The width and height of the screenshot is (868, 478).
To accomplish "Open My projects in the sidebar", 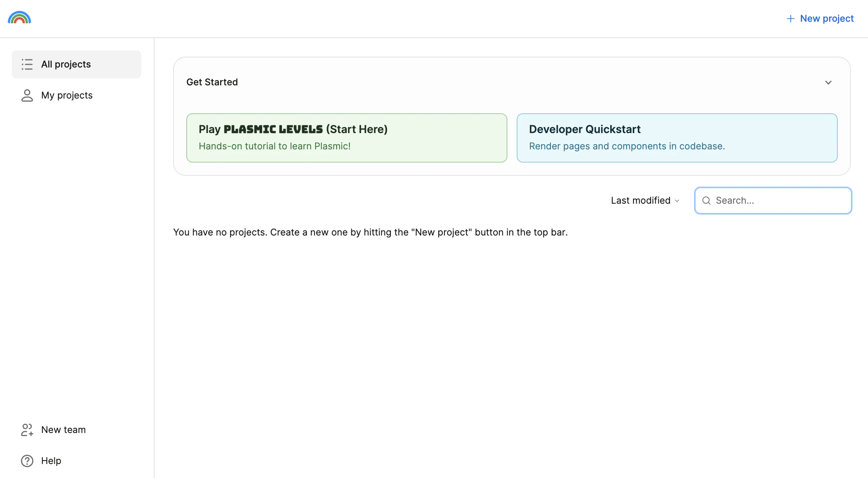I will 76,95.
